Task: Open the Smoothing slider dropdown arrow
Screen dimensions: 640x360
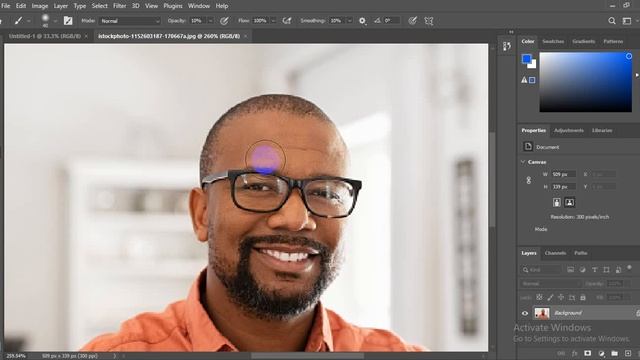Action: point(349,21)
